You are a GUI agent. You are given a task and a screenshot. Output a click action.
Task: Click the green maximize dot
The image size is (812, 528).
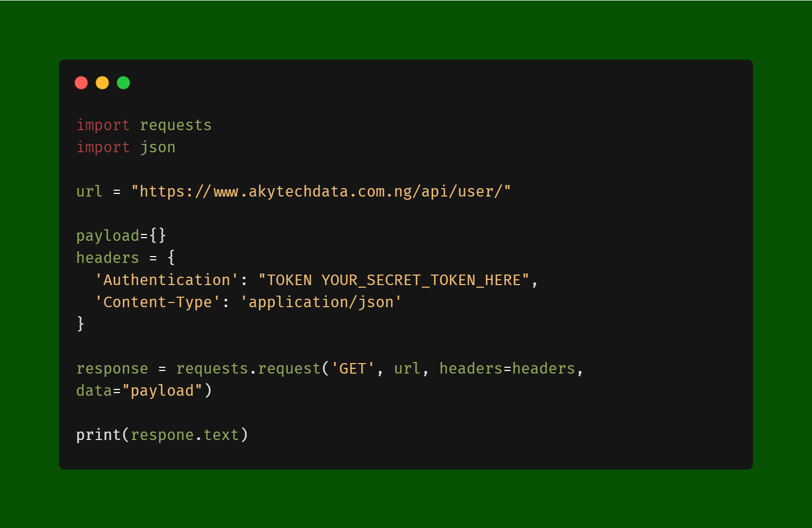coord(123,83)
